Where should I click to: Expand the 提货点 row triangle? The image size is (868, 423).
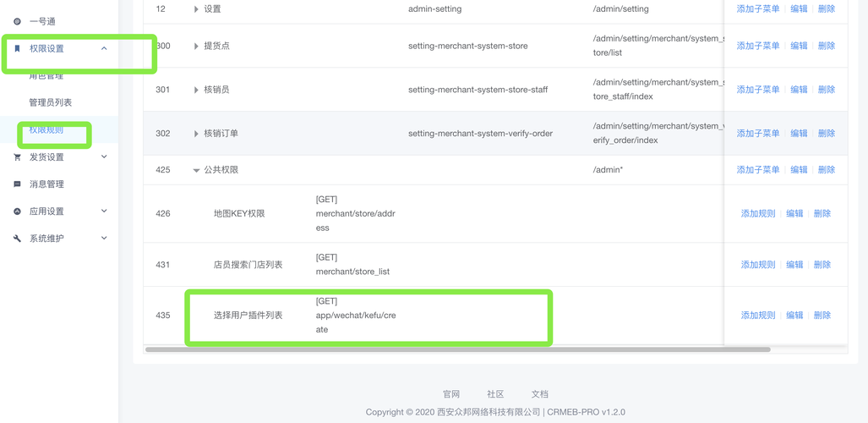tap(196, 46)
